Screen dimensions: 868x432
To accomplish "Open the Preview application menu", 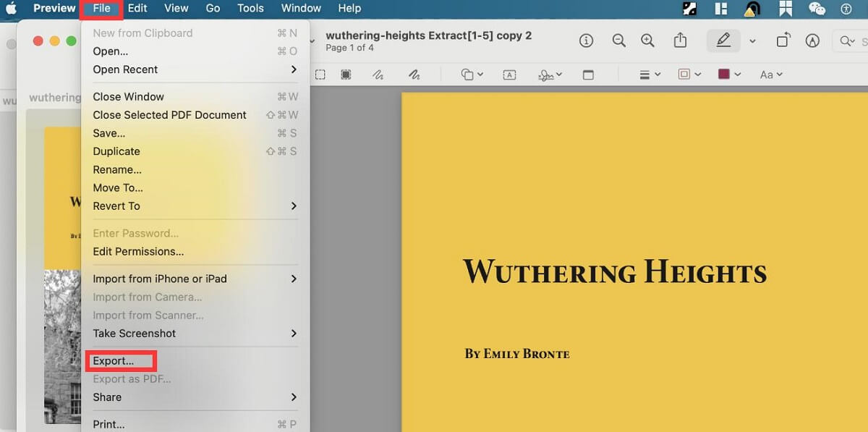I will 54,9.
